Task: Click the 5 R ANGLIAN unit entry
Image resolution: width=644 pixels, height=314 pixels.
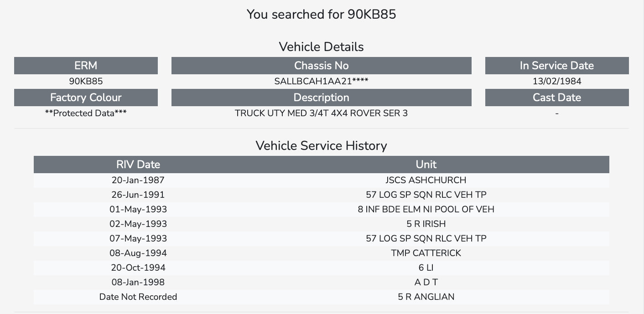Action: coord(426,297)
